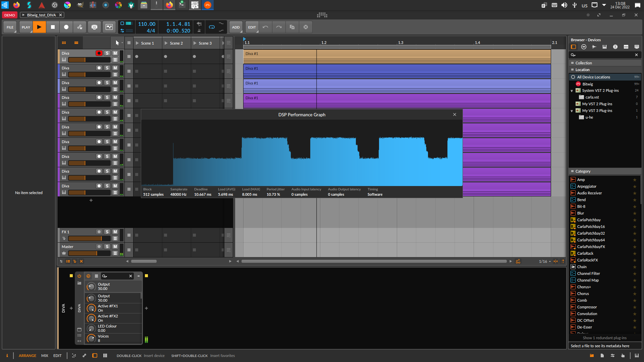Click the Record button on Diva track

pyautogui.click(x=100, y=53)
